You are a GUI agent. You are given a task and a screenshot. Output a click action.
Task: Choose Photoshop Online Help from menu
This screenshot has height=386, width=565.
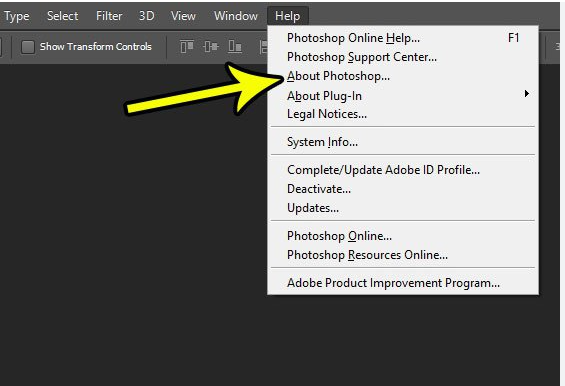click(403, 38)
